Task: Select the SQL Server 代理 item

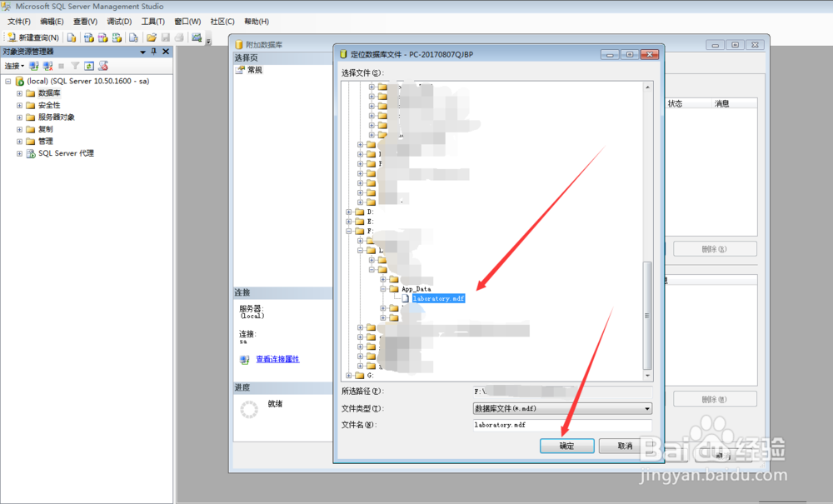Action: [x=66, y=153]
